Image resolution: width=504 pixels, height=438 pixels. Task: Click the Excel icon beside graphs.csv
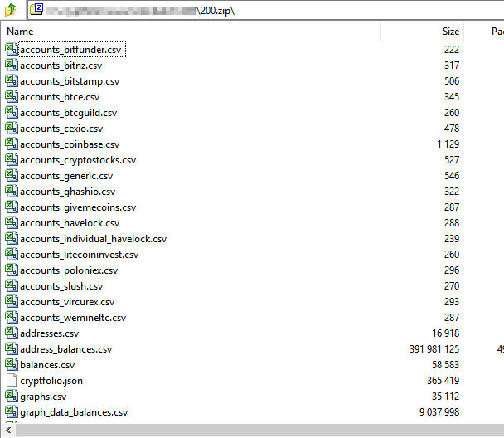point(12,397)
